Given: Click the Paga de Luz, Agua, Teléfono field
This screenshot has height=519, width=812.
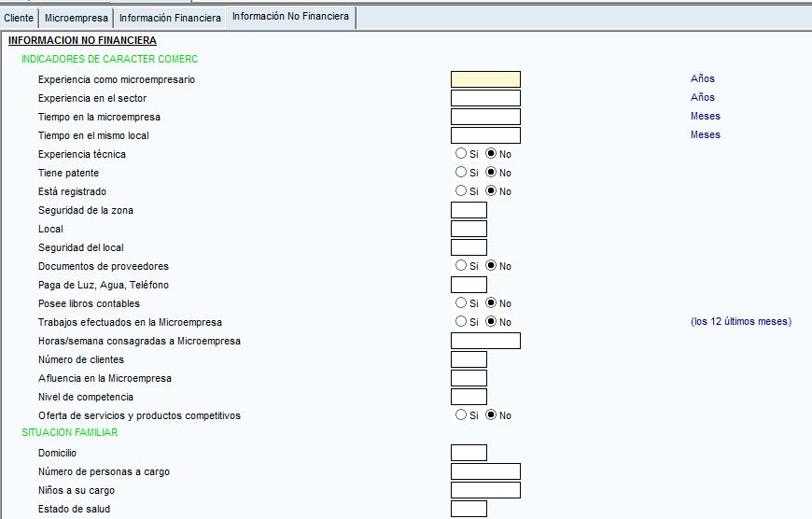Looking at the screenshot, I should click(469, 285).
